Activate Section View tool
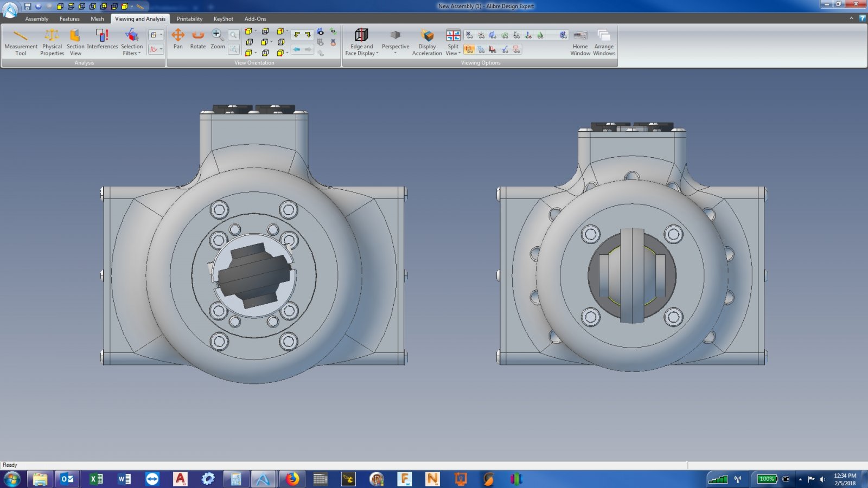 click(75, 41)
